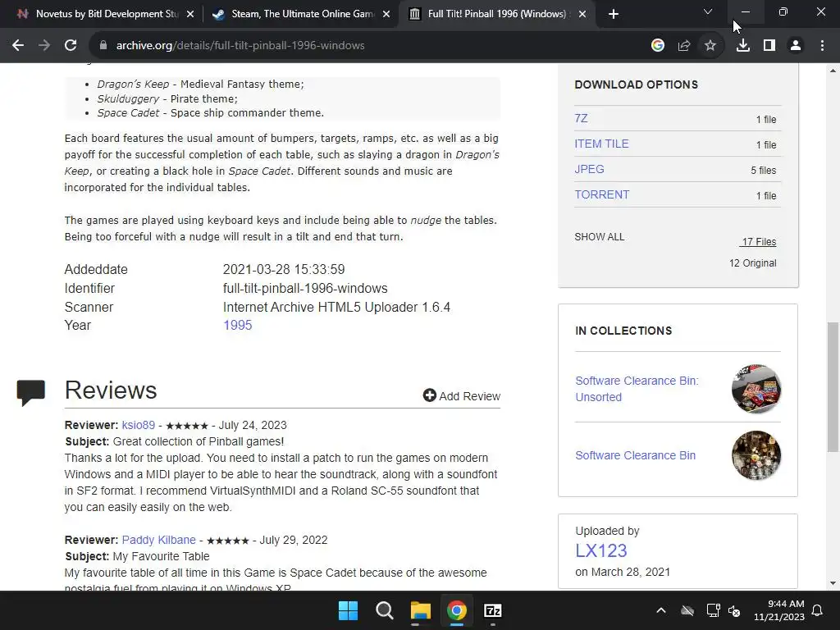Open a new browser tab
This screenshot has height=630, width=840.
pyautogui.click(x=614, y=14)
